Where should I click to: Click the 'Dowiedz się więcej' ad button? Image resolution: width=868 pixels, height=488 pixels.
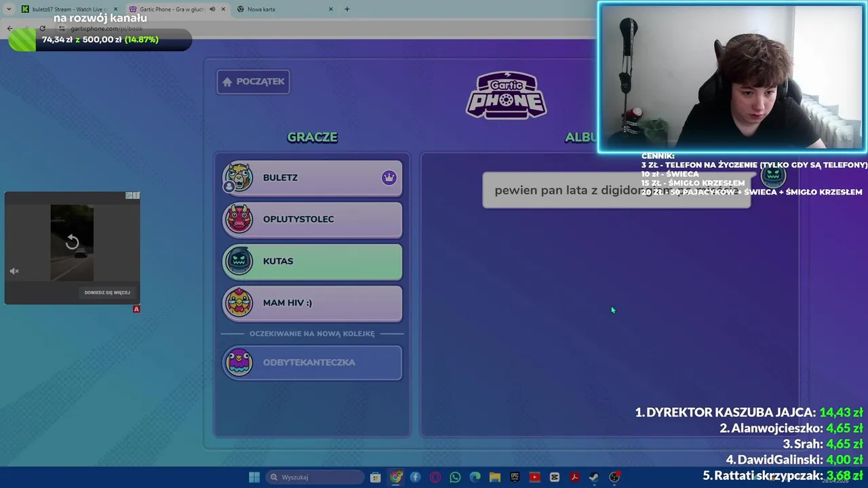tap(107, 293)
